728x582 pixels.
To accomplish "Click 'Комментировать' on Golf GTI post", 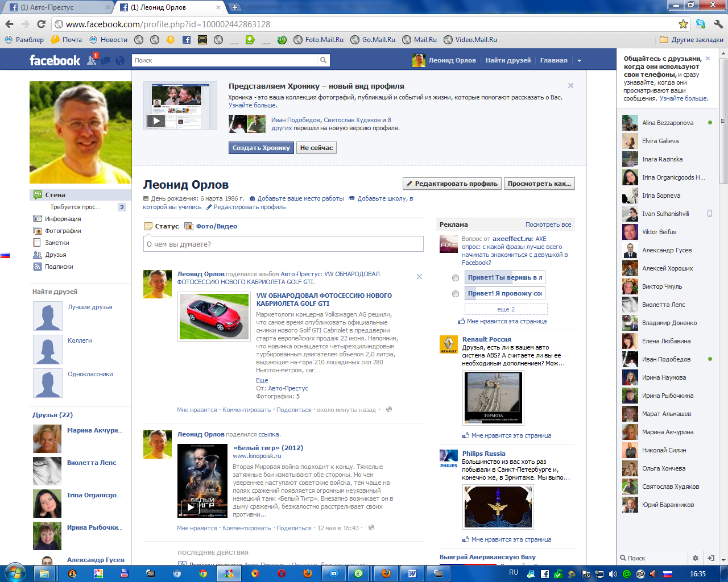I will (246, 410).
